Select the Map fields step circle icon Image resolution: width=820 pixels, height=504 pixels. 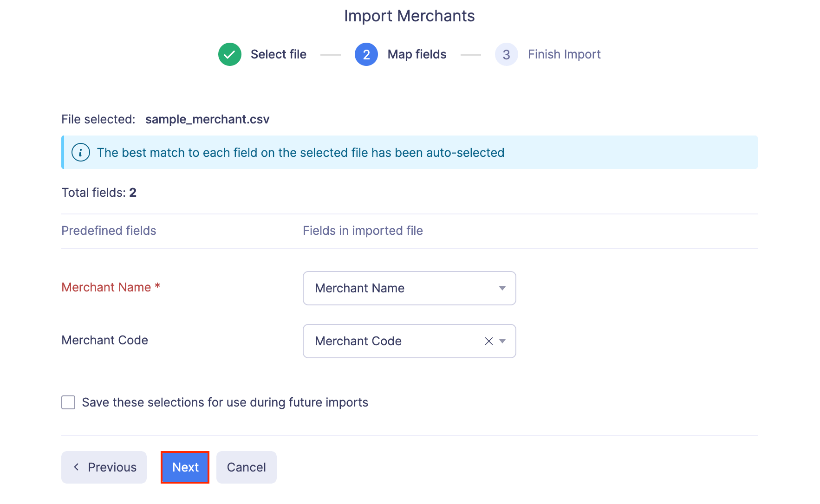pyautogui.click(x=366, y=54)
